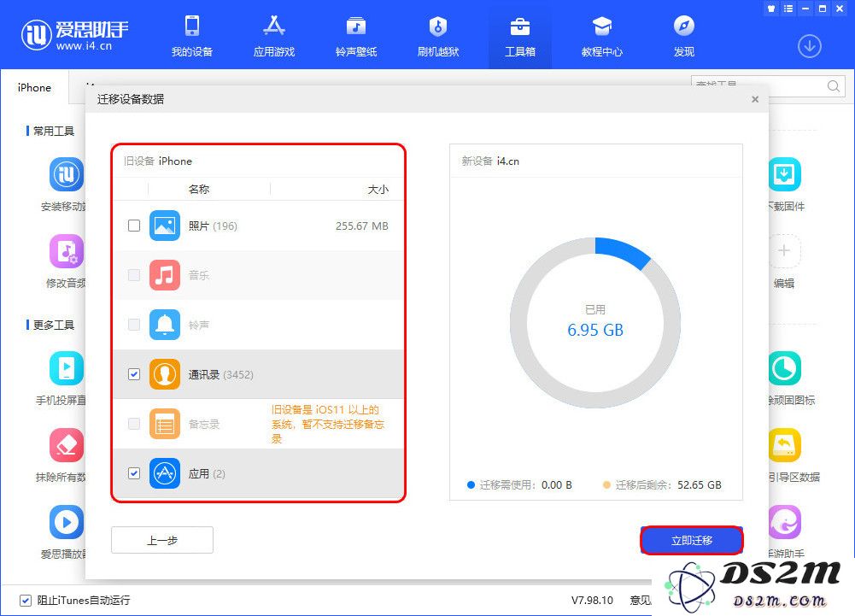Click the 意见 feedback link

click(641, 600)
